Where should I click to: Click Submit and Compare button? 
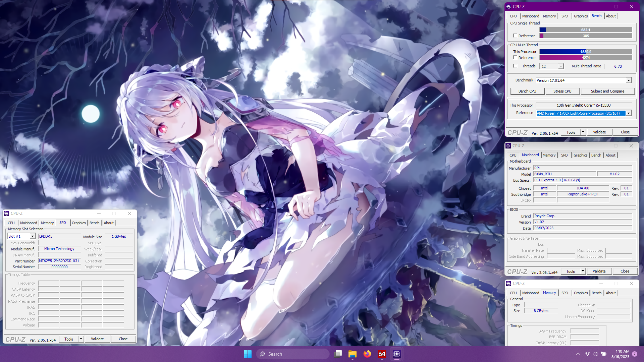pos(607,91)
